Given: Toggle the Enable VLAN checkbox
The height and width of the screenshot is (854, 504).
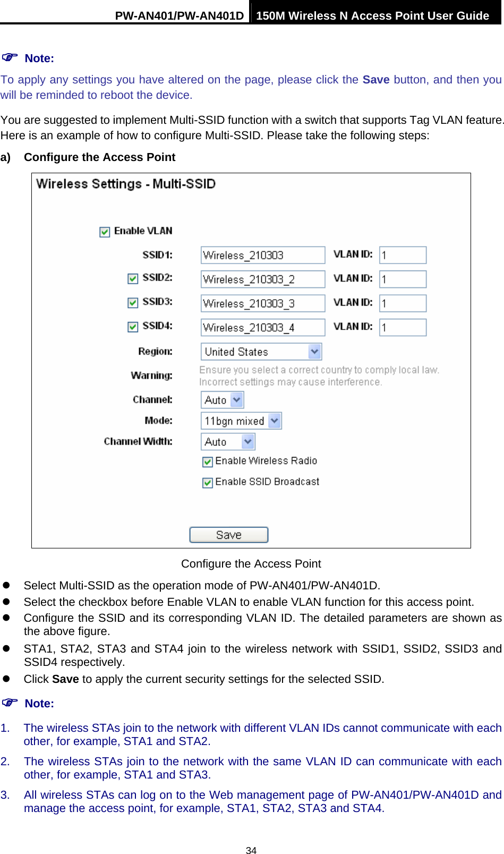Looking at the screenshot, I should pos(105,232).
